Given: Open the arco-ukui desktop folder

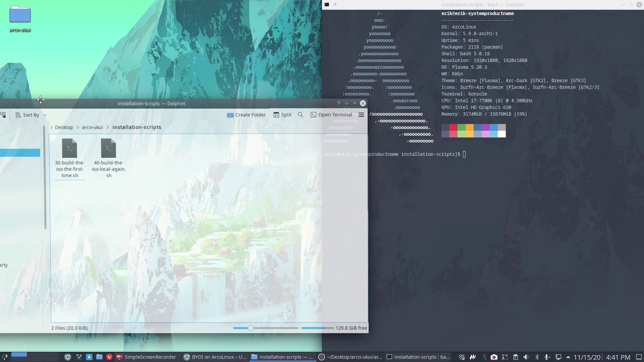Looking at the screenshot, I should tap(20, 19).
